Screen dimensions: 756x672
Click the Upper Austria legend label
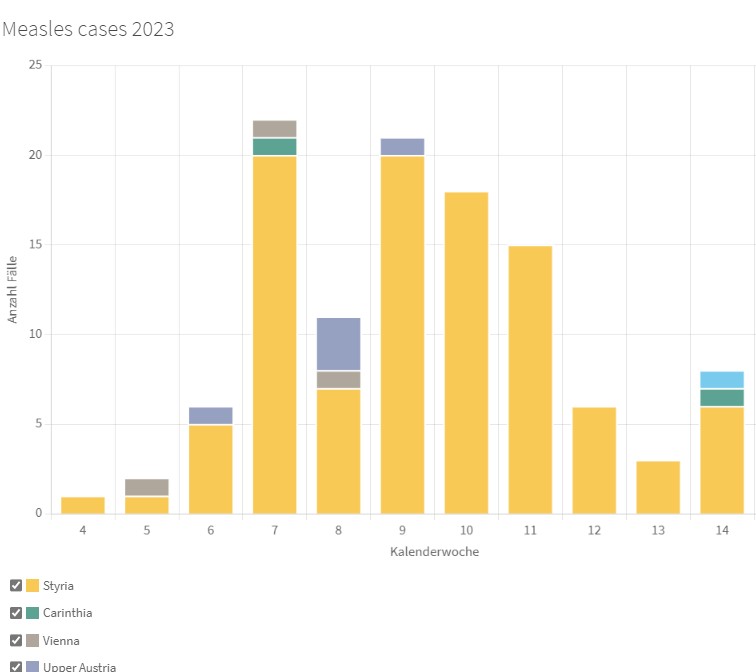tap(80, 667)
